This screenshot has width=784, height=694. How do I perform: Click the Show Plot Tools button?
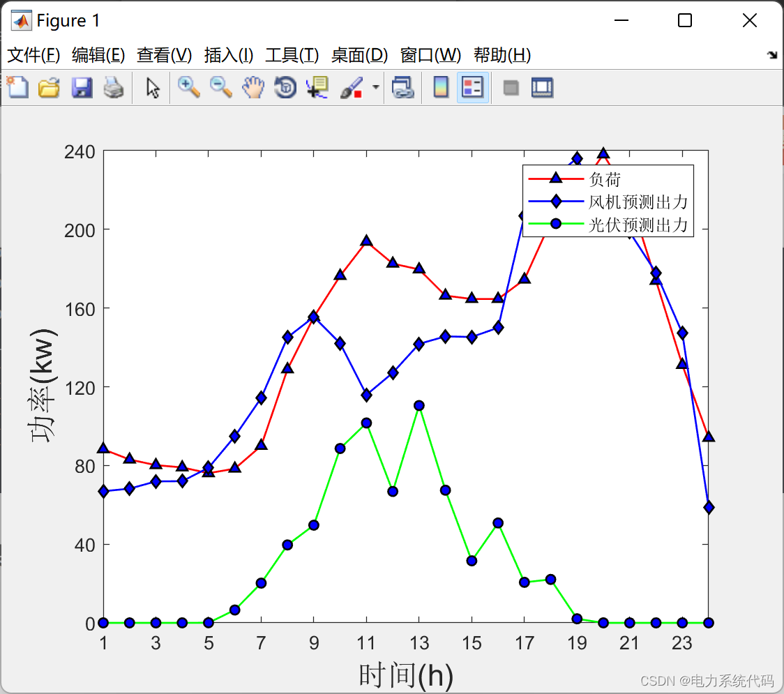[542, 88]
